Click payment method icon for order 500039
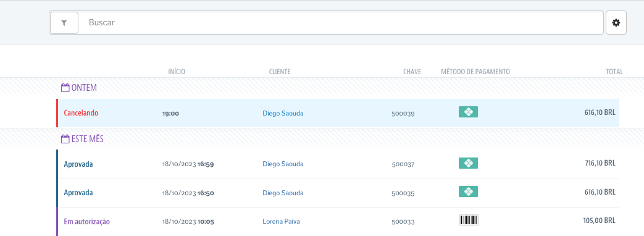Screen dimensions: 644x236 click(468, 112)
